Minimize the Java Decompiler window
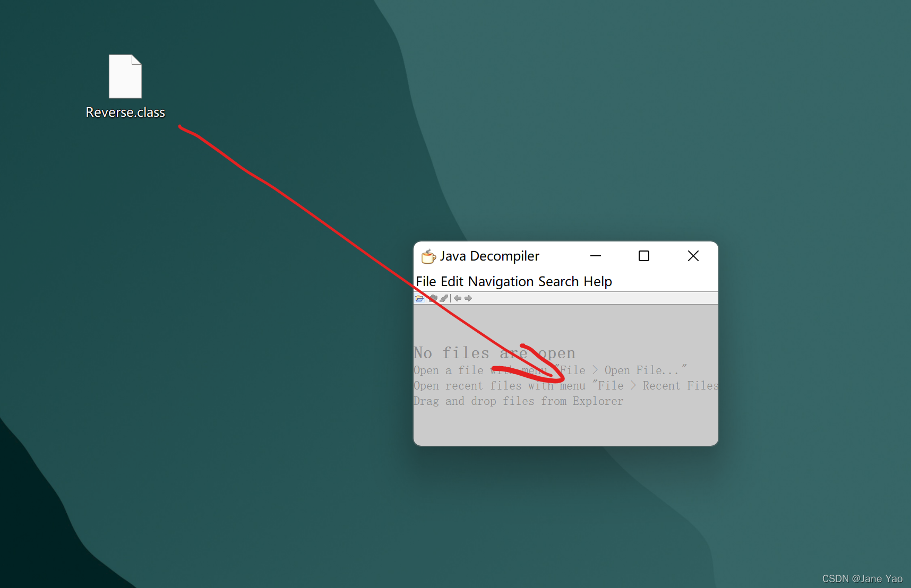Screen dimensions: 911x588 pyautogui.click(x=596, y=256)
